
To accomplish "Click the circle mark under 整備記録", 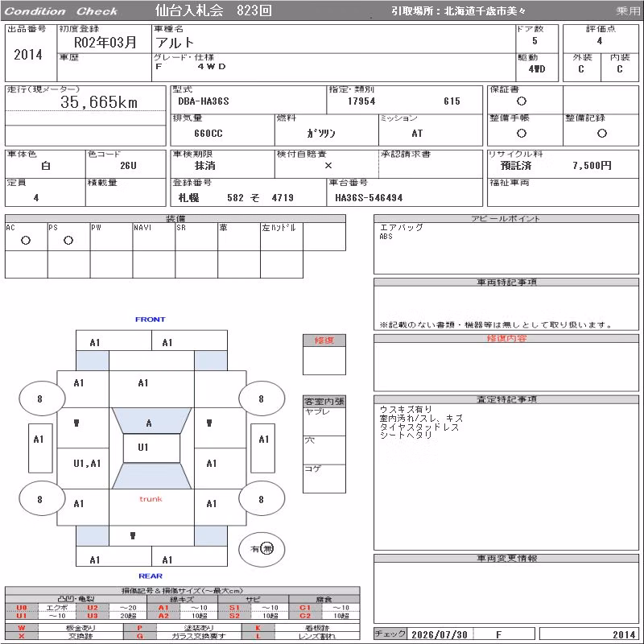I will 601,133.
